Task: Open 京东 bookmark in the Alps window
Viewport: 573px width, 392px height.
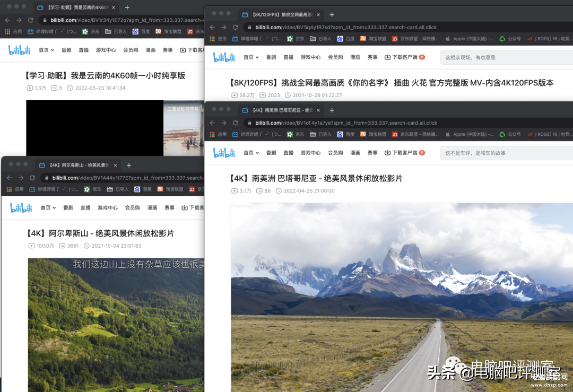Action: [x=92, y=189]
